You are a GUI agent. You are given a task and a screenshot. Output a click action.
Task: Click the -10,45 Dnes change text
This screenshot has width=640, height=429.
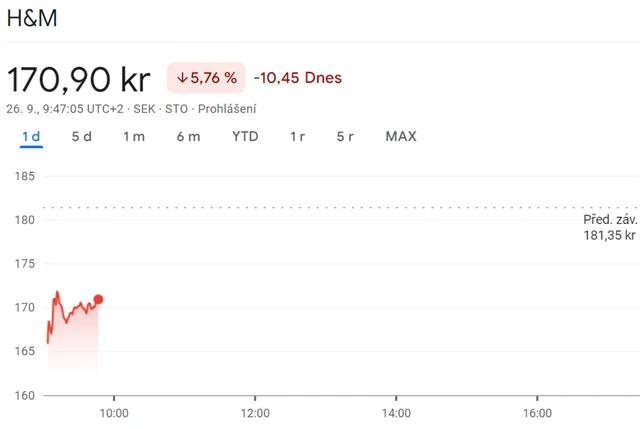pos(298,78)
